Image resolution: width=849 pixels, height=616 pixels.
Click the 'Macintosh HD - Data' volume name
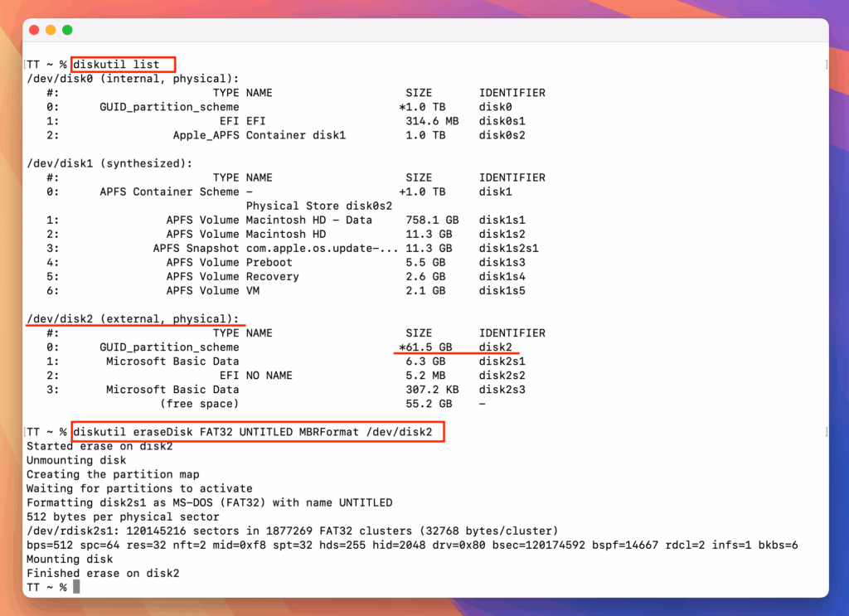pos(309,220)
